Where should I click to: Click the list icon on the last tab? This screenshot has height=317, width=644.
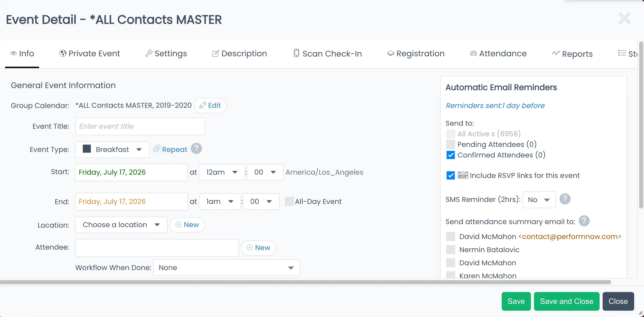click(622, 53)
